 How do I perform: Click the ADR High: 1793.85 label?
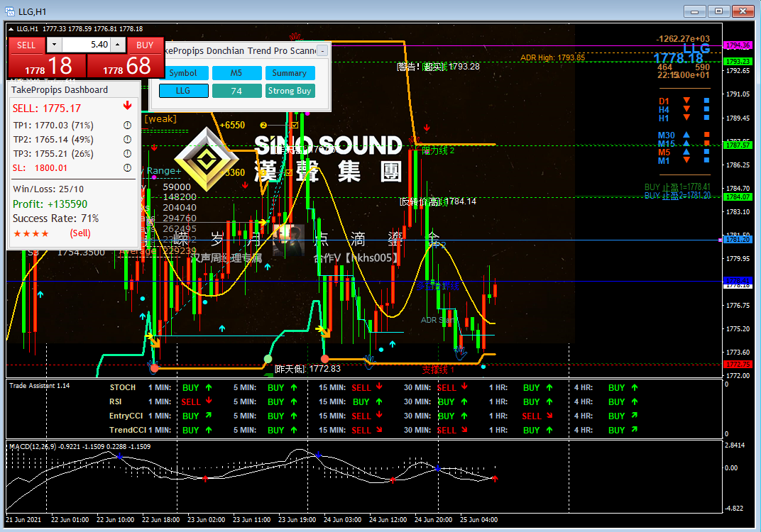tap(553, 57)
